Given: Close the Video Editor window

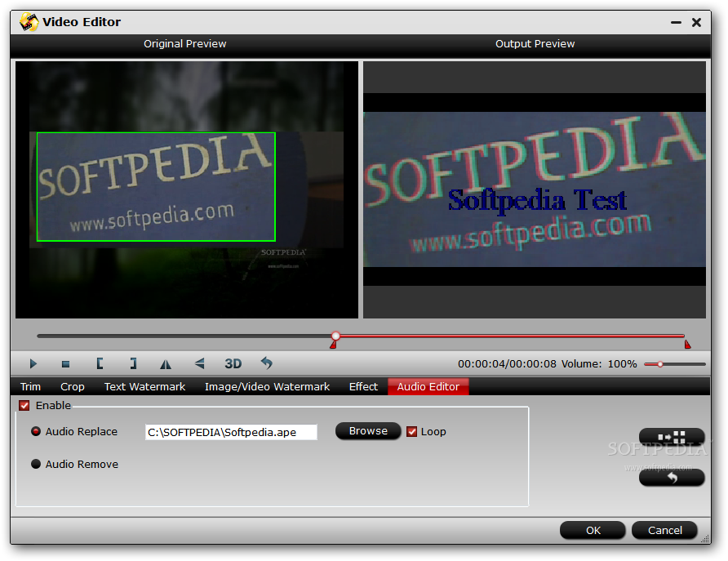Looking at the screenshot, I should [x=696, y=22].
